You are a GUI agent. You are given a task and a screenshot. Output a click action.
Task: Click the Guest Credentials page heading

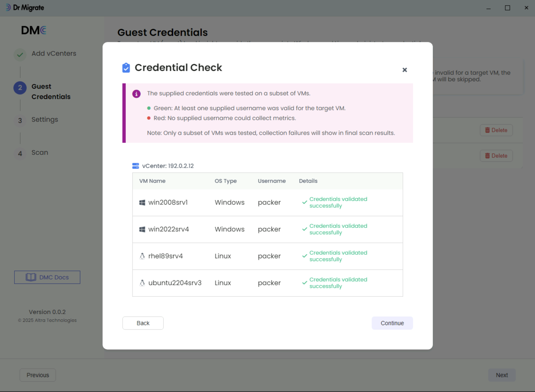click(162, 33)
